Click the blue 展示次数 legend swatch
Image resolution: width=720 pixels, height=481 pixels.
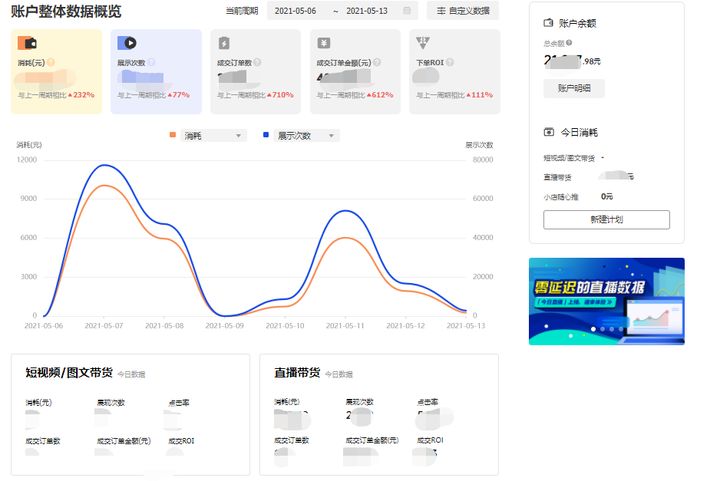click(x=266, y=135)
